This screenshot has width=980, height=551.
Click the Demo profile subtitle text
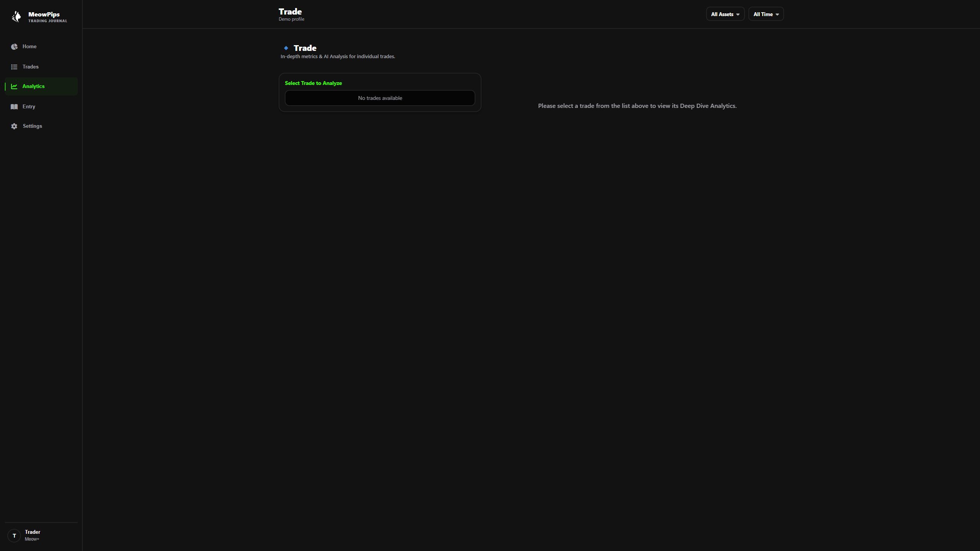[291, 19]
